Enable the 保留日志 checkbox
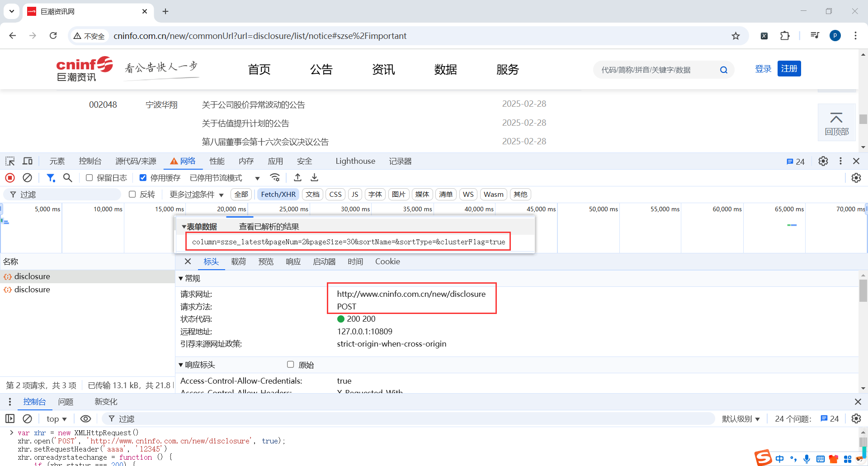Screen dimensions: 868x466 click(89, 178)
